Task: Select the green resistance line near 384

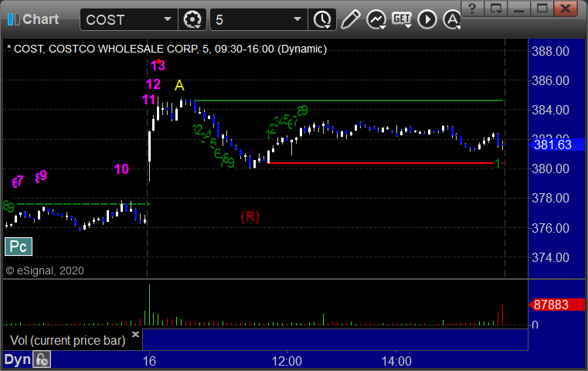Action: point(348,100)
